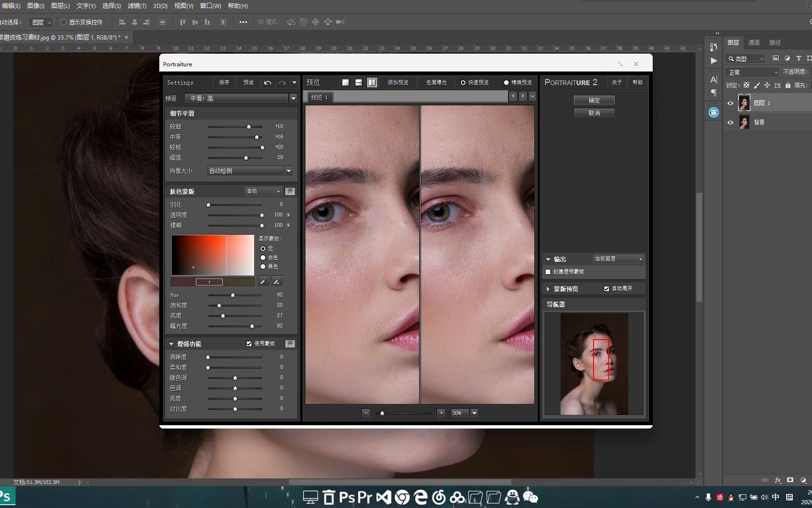Switch to the 通道 panel tab
This screenshot has width=812, height=508.
tap(754, 42)
